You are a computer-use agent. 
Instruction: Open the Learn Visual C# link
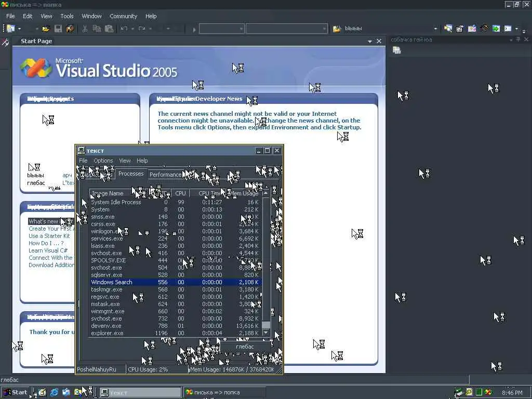point(48,250)
